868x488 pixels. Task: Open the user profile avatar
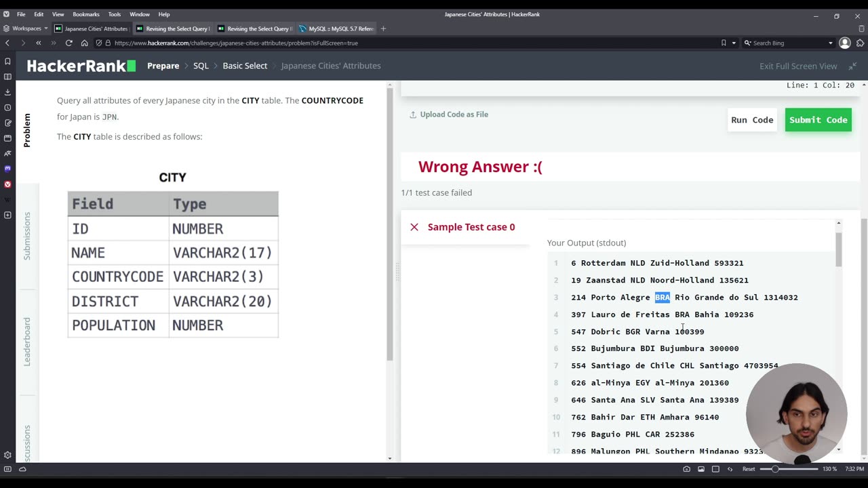pos(845,43)
